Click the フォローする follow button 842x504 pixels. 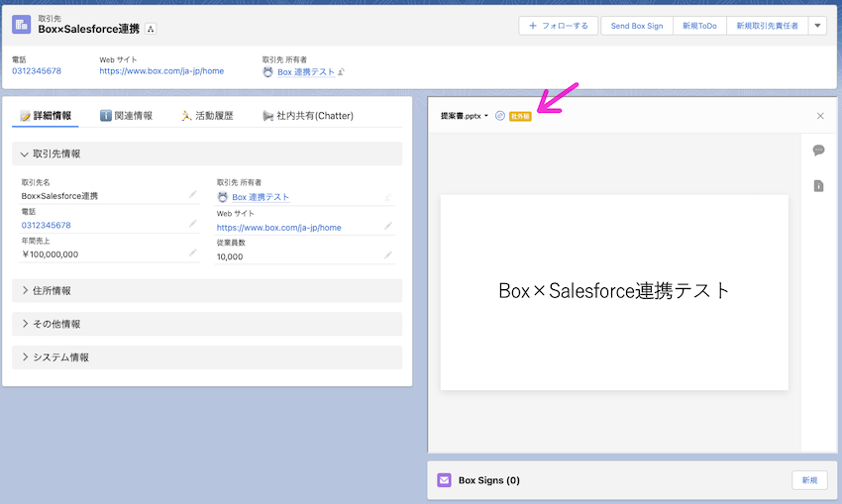tap(559, 26)
